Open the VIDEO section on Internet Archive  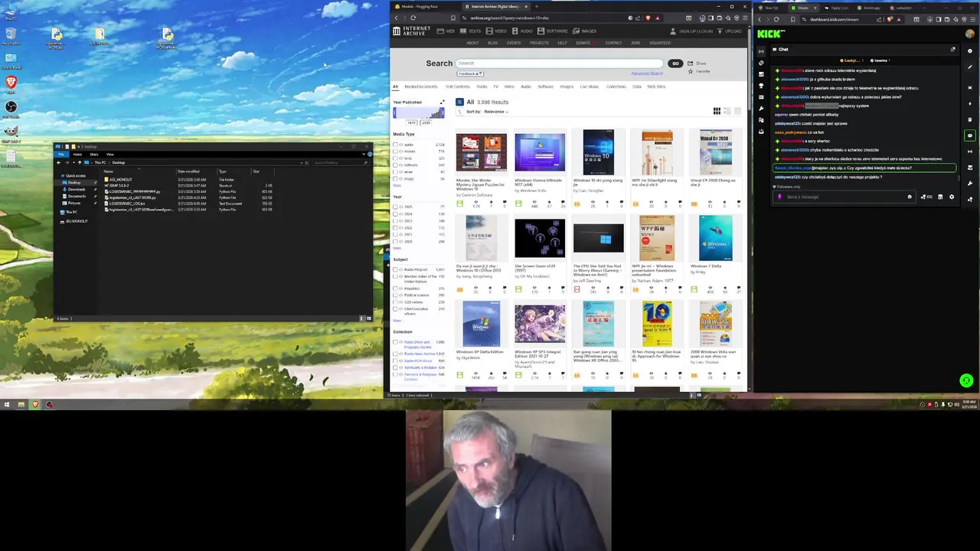(x=496, y=31)
